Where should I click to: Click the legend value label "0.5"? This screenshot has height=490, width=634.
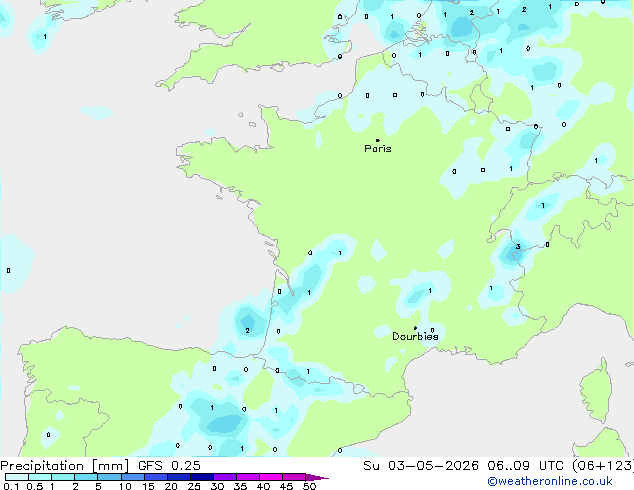coord(34,486)
